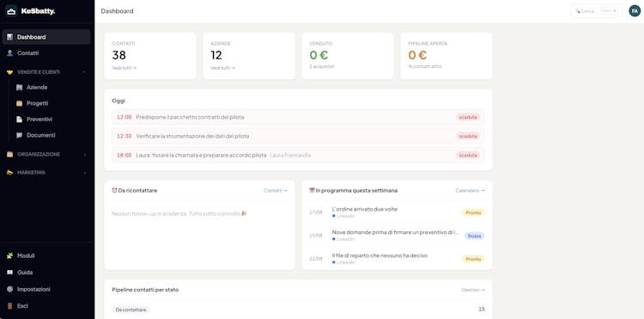Click Pronto badge on 21/08 post
644x319 pixels.
[473, 259]
